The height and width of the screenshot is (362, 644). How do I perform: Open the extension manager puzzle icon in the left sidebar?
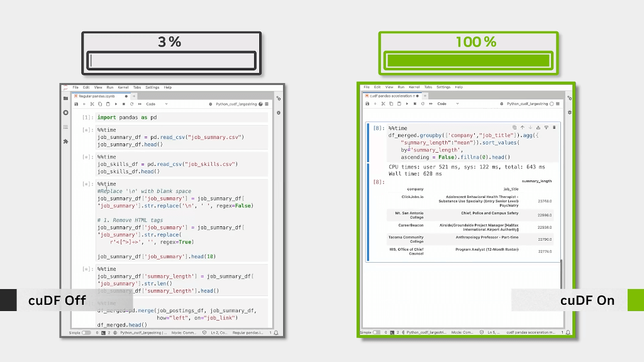pos(65,141)
